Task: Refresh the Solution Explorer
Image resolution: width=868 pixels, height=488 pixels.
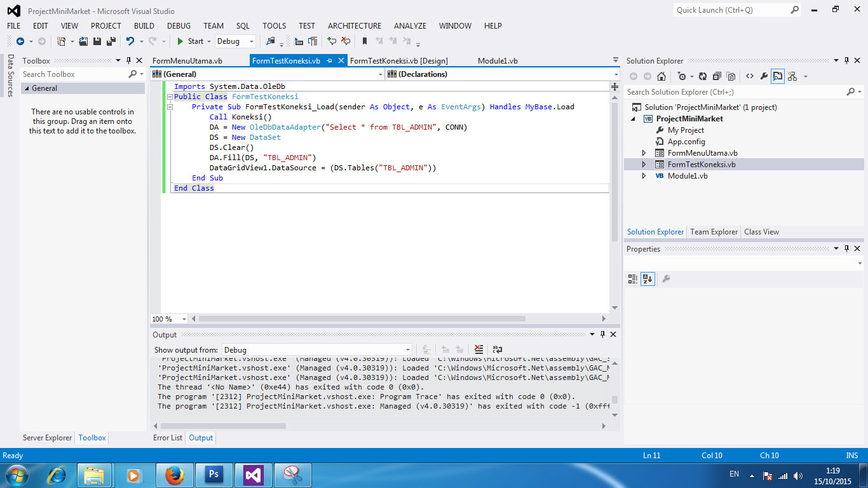Action: (702, 76)
